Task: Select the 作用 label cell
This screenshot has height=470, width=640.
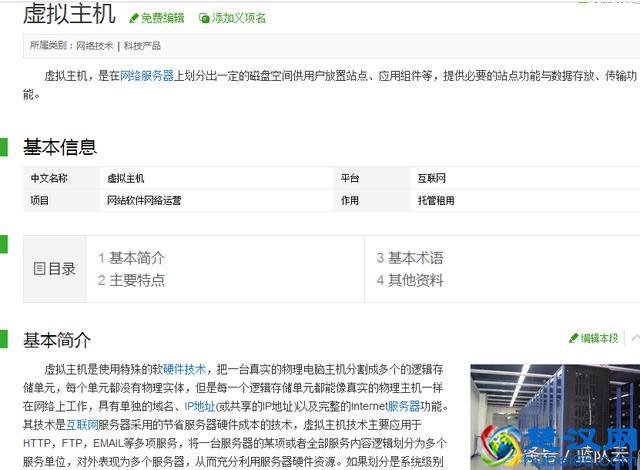Action: 372,200
